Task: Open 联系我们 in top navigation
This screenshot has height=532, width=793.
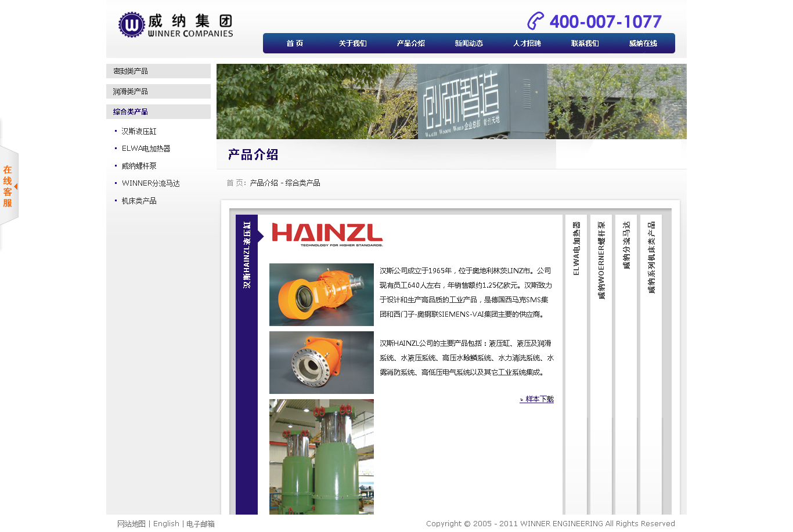Action: 585,44
